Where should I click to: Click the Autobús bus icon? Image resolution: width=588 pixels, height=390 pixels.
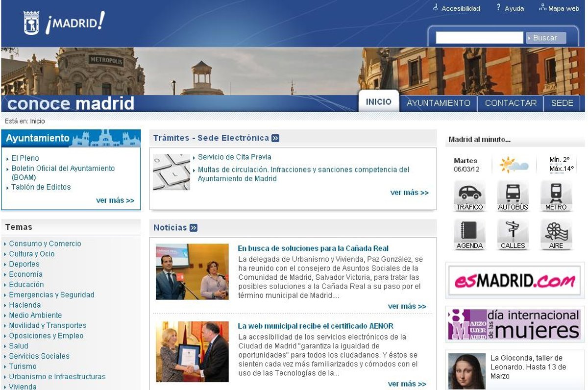point(513,193)
